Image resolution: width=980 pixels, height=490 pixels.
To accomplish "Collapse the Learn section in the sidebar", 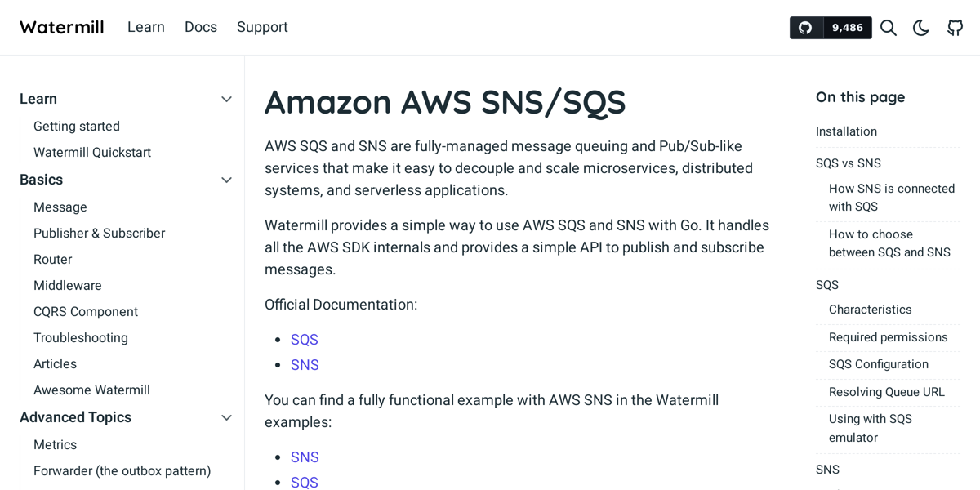I will [x=226, y=99].
